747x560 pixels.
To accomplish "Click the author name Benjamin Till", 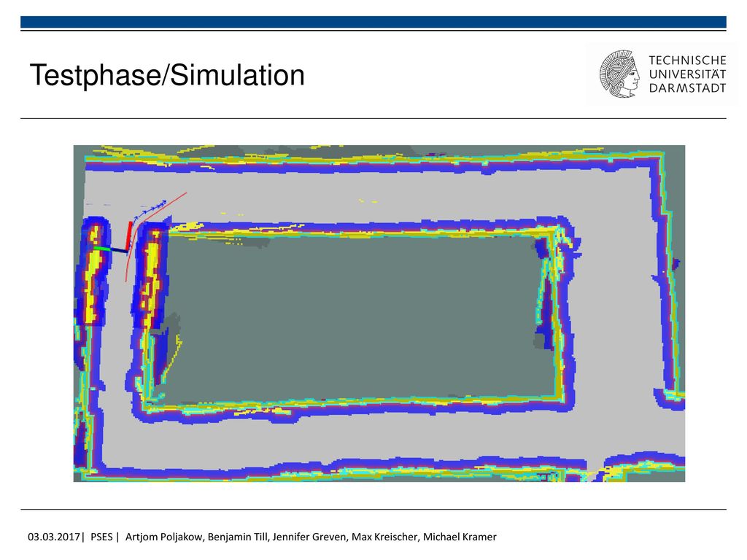I will pyautogui.click(x=238, y=537).
